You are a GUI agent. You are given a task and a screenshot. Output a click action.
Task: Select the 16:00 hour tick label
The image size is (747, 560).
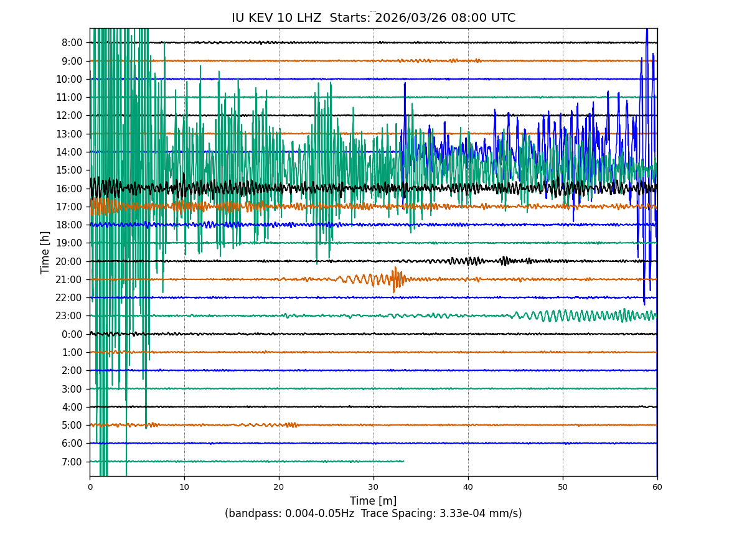click(70, 189)
